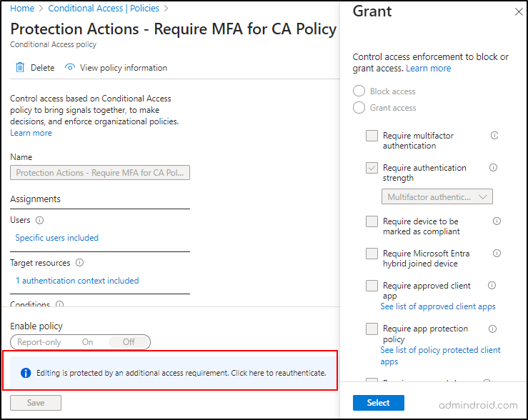The image size is (528, 420).
Task: Click the blue Select button
Action: point(378,403)
